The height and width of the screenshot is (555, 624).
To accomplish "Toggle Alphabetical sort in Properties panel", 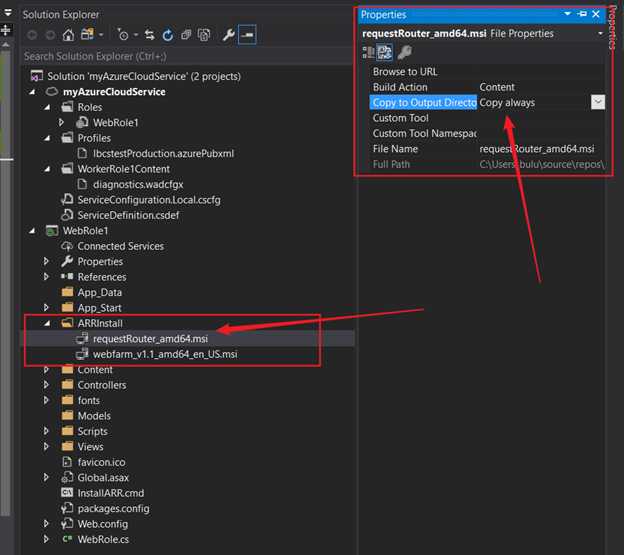I will pos(385,52).
